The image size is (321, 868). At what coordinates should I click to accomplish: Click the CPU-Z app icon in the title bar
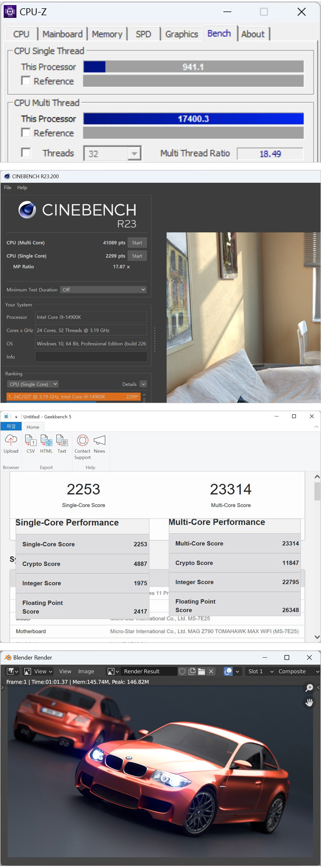(x=10, y=11)
